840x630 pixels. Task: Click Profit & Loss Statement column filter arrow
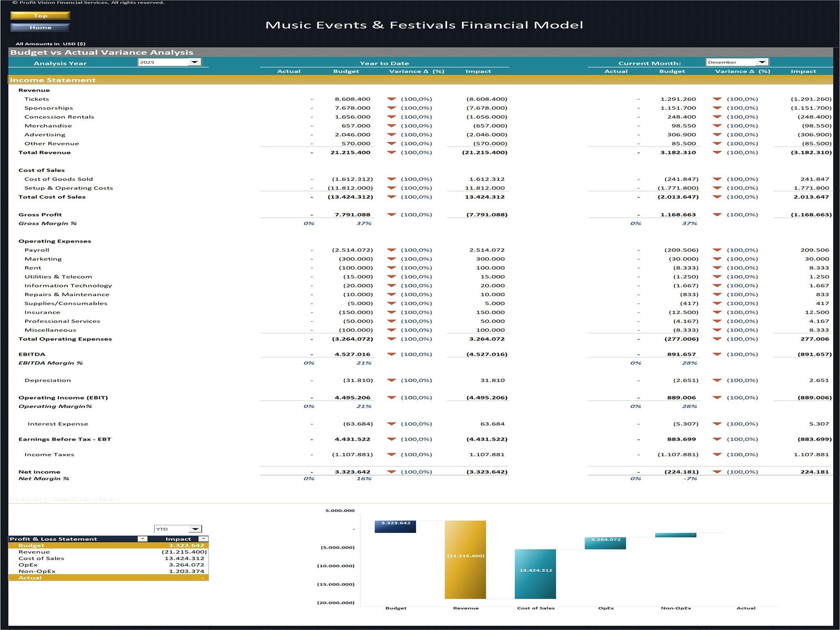[142, 539]
